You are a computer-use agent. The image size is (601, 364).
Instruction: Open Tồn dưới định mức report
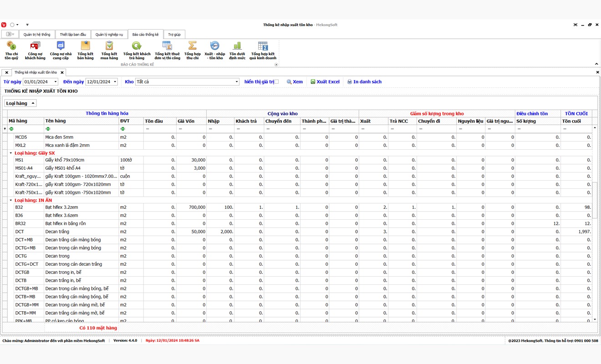[x=237, y=50]
